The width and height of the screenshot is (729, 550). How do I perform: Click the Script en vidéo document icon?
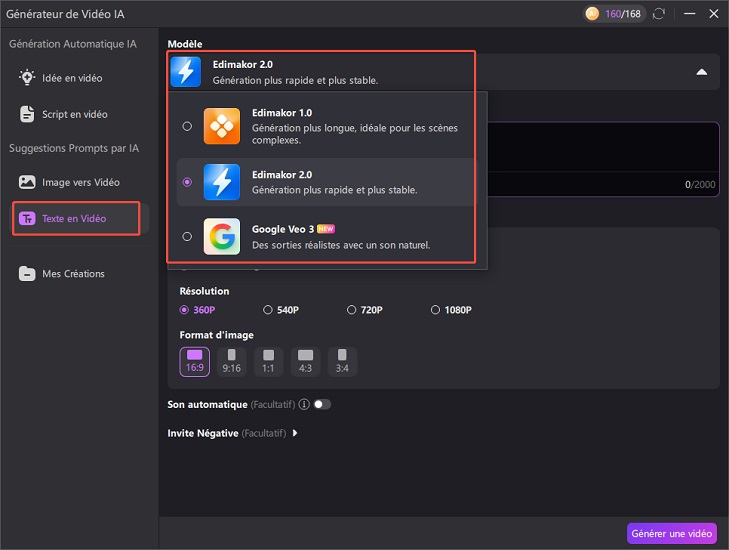tap(27, 114)
